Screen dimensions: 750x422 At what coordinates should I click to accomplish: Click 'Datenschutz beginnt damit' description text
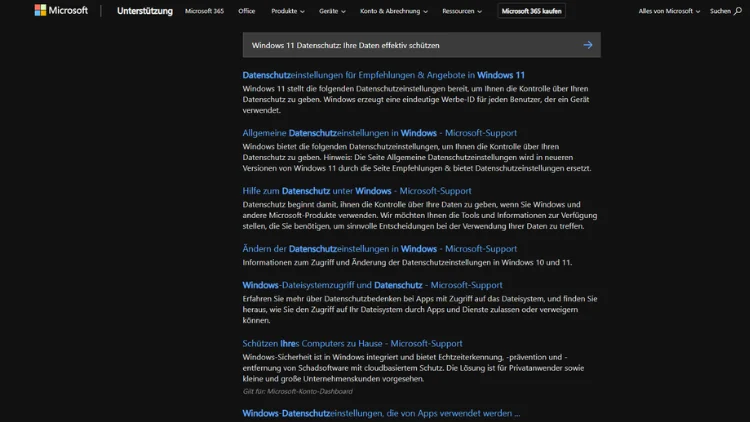419,215
